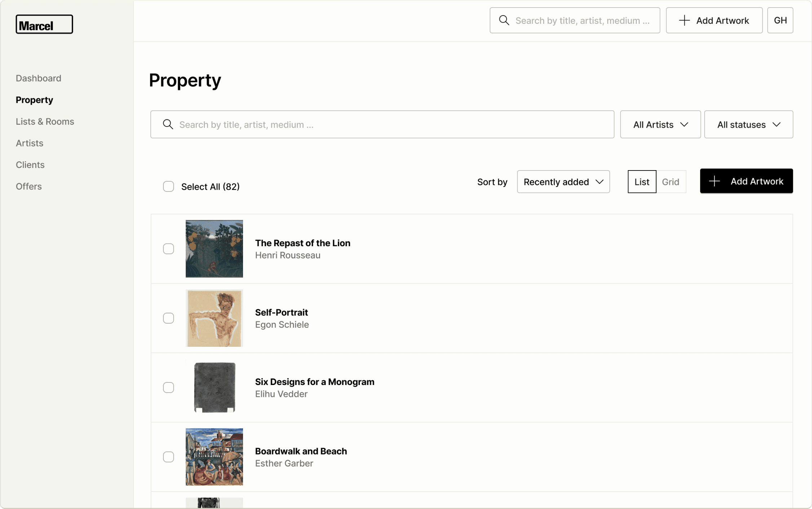Open the Offers section
Screen dimensions: 812x509
[28, 186]
